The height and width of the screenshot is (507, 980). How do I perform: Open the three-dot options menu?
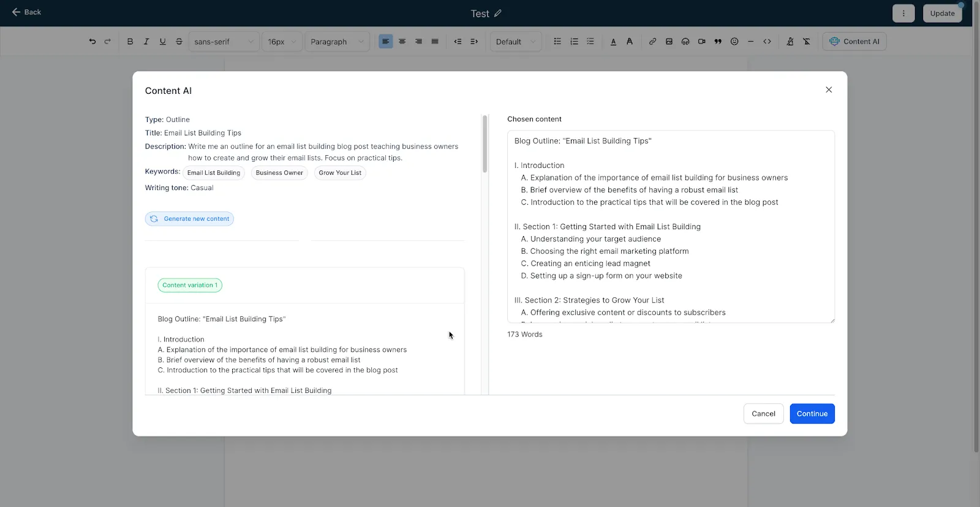903,13
